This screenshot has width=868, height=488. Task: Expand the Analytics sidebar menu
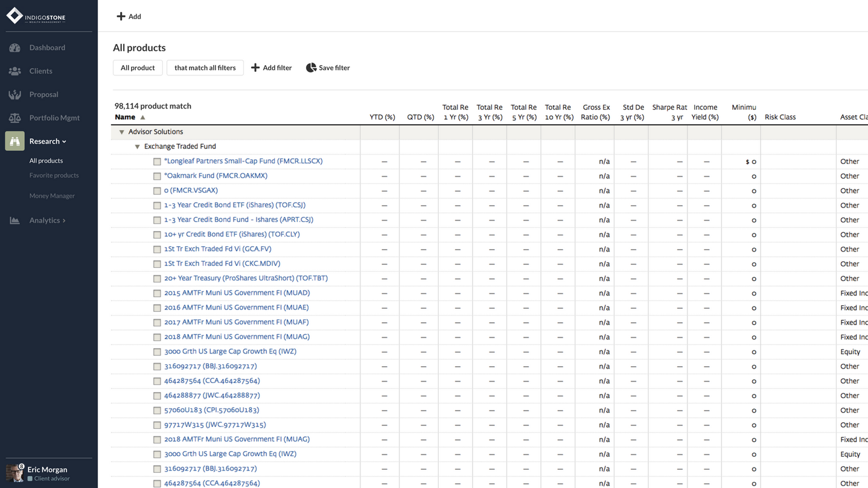click(47, 221)
